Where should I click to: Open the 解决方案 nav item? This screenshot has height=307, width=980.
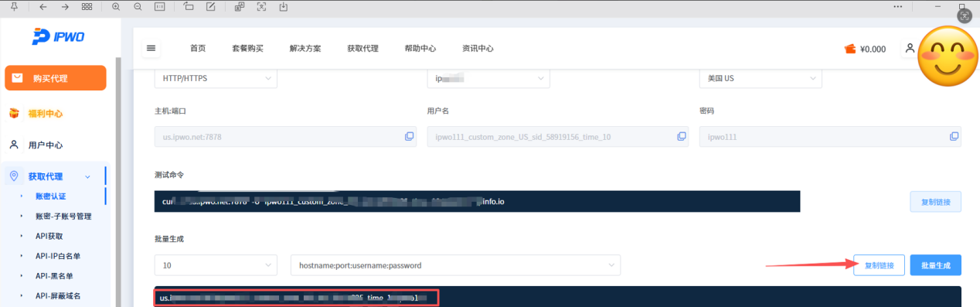point(305,48)
